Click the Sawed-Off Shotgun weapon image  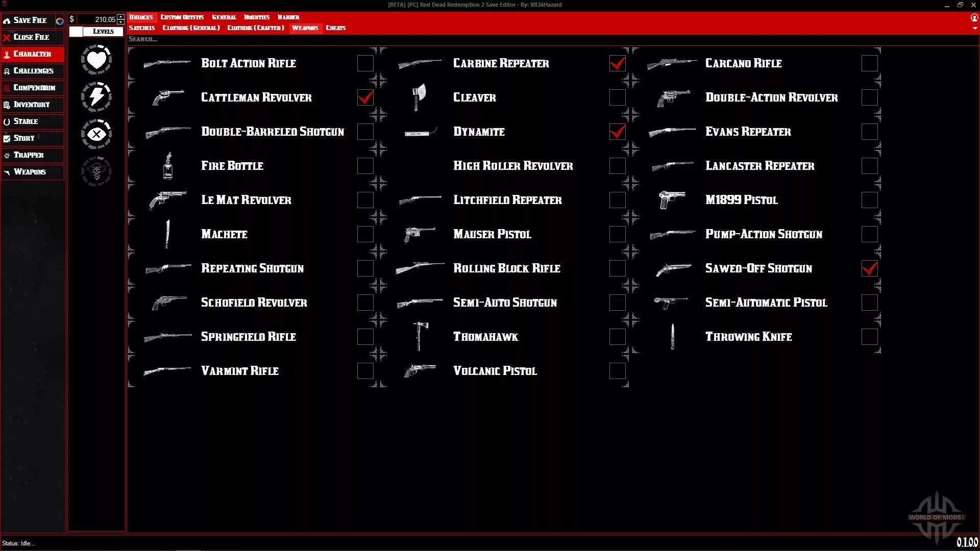674,269
